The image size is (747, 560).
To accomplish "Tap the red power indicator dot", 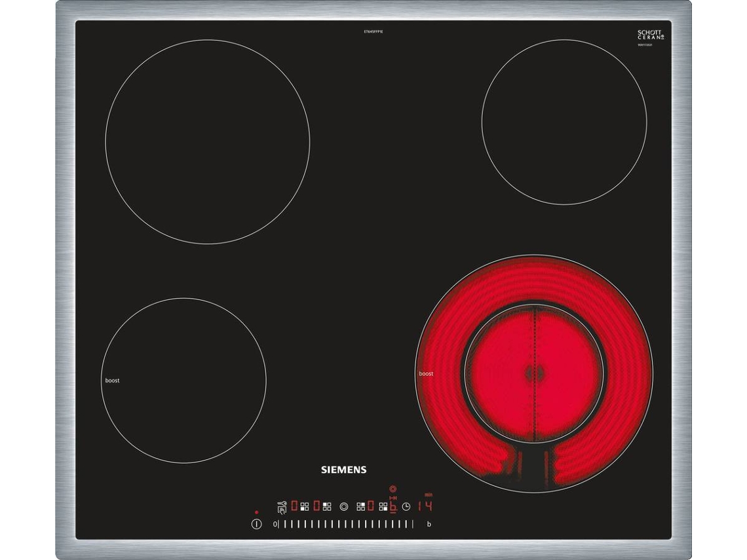I will click(x=256, y=512).
